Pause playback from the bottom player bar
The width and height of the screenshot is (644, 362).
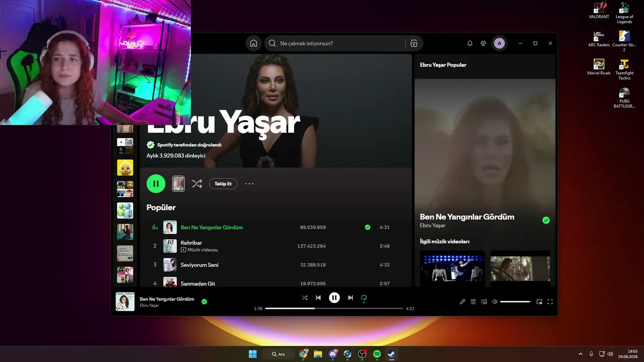(x=335, y=298)
